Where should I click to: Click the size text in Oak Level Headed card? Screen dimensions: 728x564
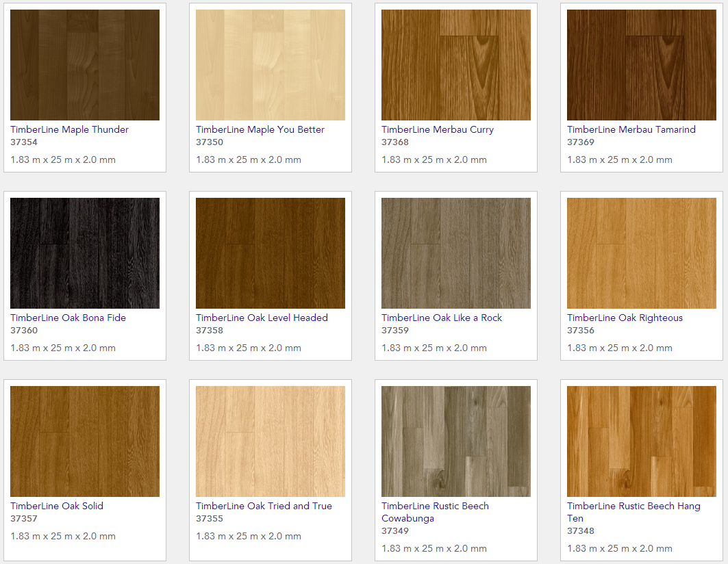click(249, 348)
